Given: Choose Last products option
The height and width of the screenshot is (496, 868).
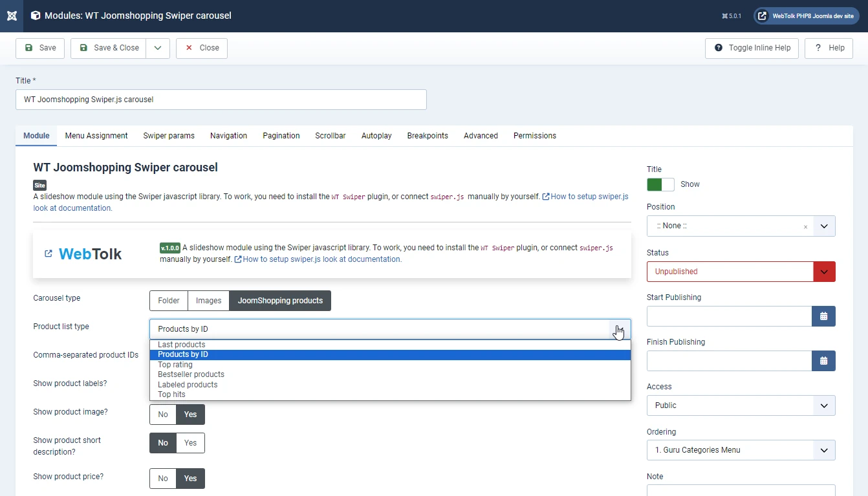Looking at the screenshot, I should [x=390, y=345].
